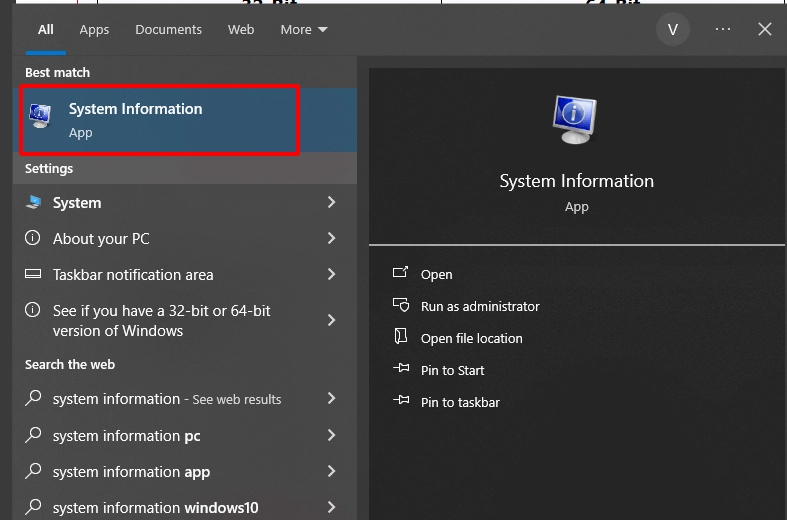
Task: Click the System settings laptop icon
Action: (33, 202)
